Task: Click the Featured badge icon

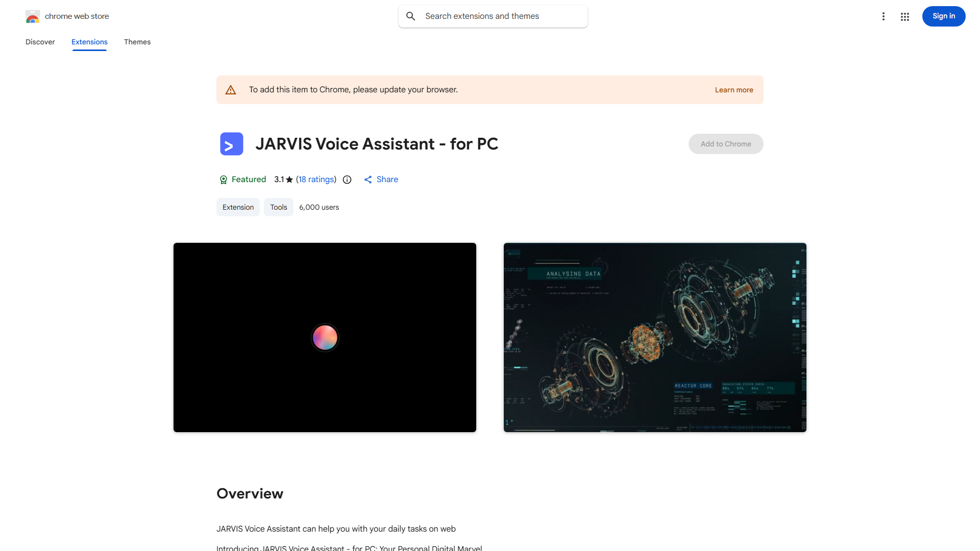Action: click(223, 180)
